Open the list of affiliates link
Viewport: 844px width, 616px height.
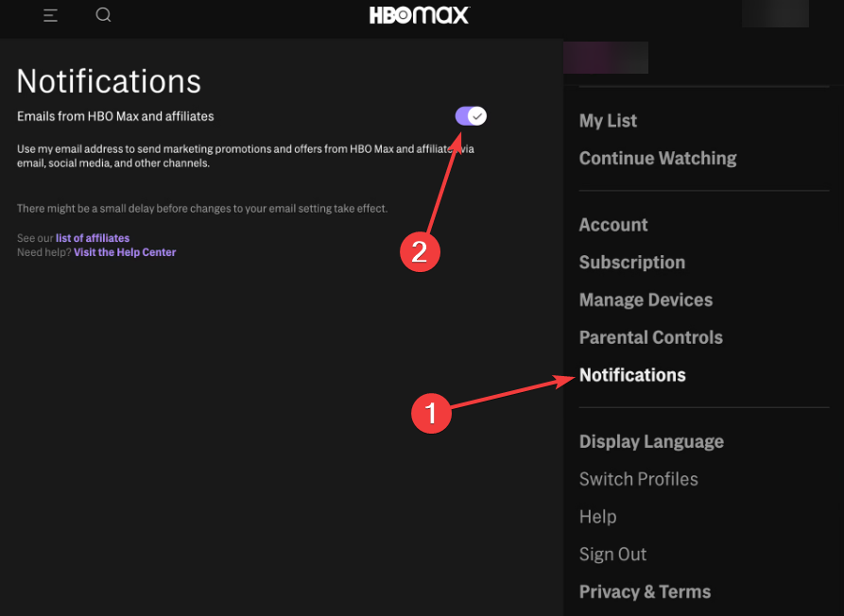coord(93,238)
